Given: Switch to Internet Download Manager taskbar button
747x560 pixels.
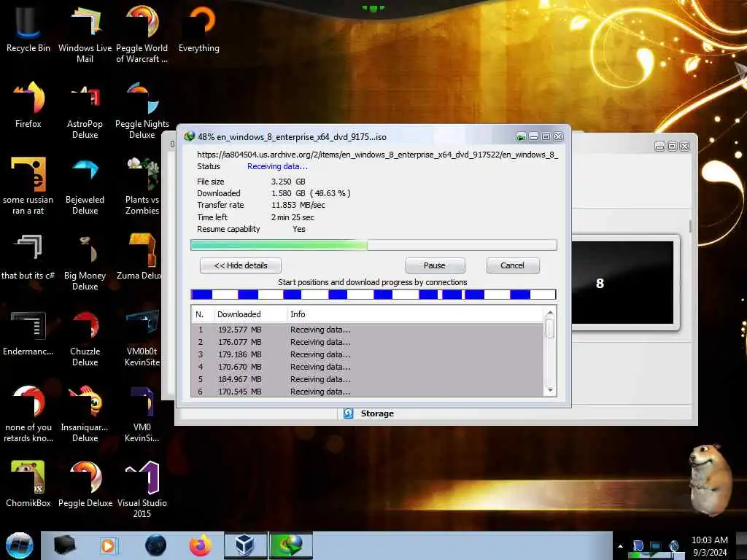Looking at the screenshot, I should pyautogui.click(x=291, y=545).
